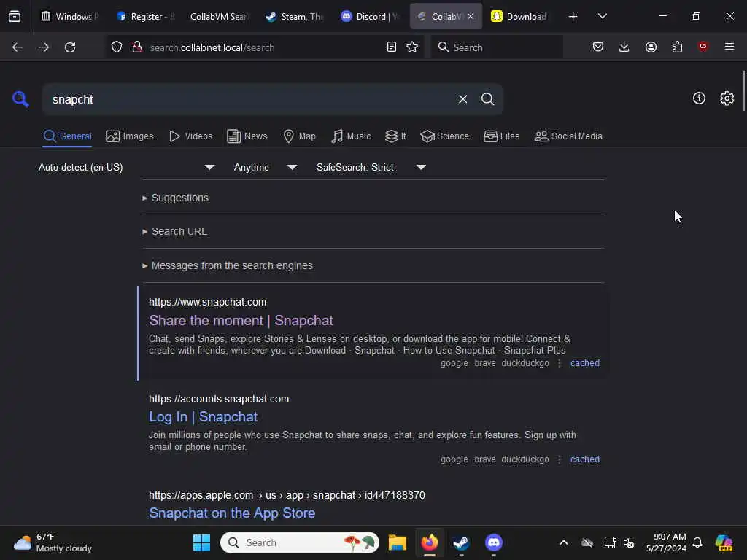This screenshot has height=560, width=747.
Task: Click the Firefox toolbar Search box
Action: point(498,47)
